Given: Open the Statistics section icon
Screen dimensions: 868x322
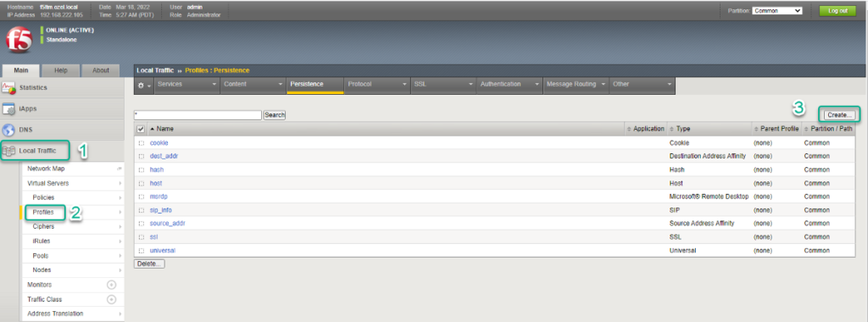Looking at the screenshot, I should [x=8, y=88].
